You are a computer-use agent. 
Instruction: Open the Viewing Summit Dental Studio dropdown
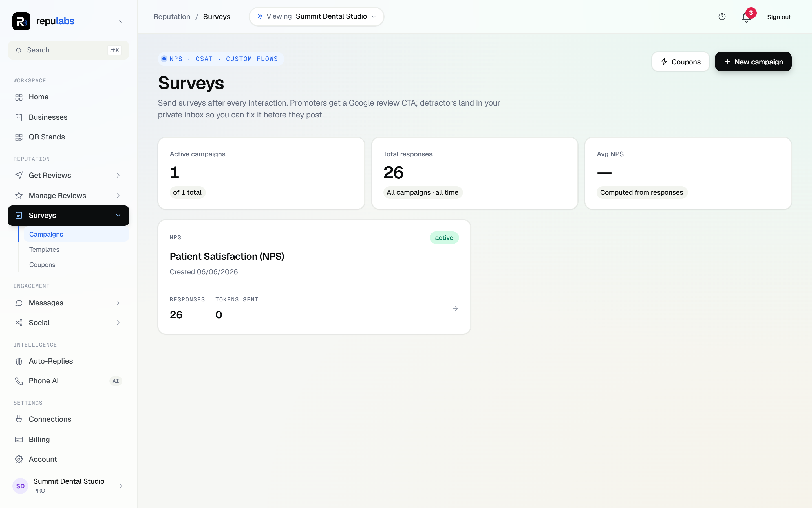(316, 16)
